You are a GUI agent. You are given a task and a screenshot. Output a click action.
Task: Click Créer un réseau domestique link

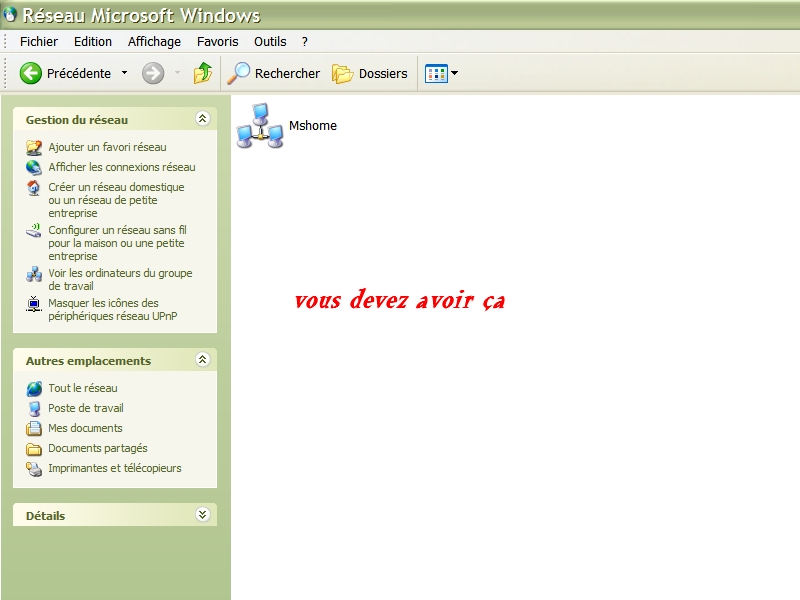(116, 200)
